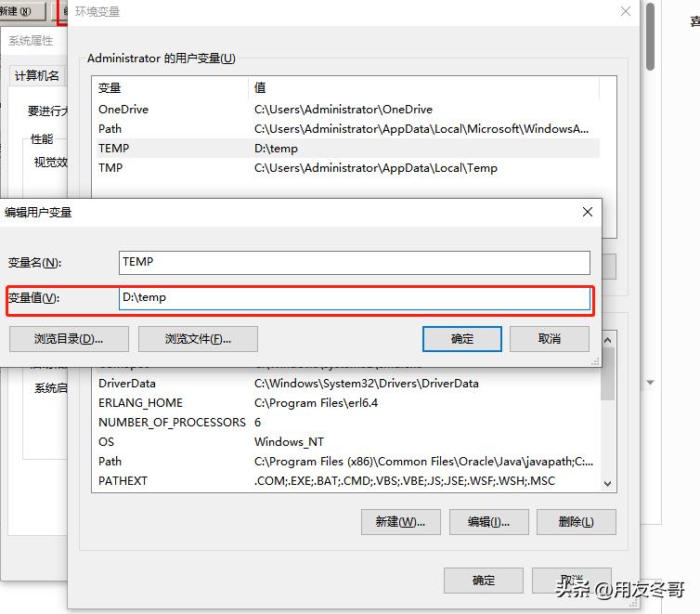Image resolution: width=700 pixels, height=614 pixels.
Task: Click the 新建(W)... button for system variables
Action: [x=400, y=522]
